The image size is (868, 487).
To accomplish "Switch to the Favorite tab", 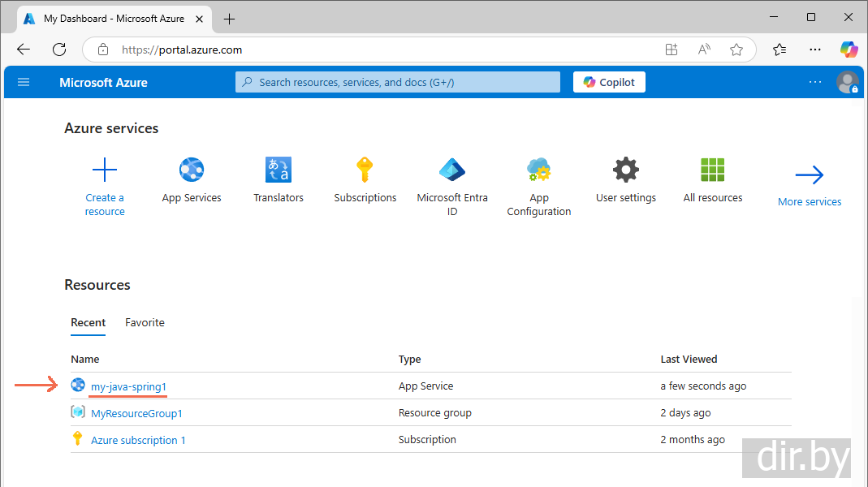I will [145, 322].
